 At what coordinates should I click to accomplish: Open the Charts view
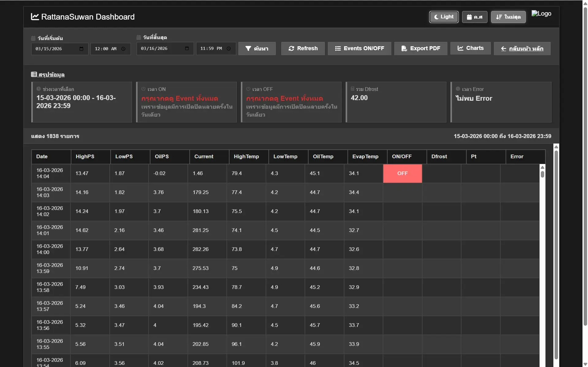[x=470, y=48]
